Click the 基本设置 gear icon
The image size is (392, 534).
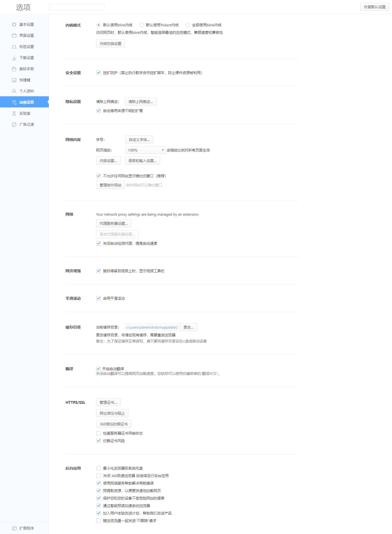(14, 24)
